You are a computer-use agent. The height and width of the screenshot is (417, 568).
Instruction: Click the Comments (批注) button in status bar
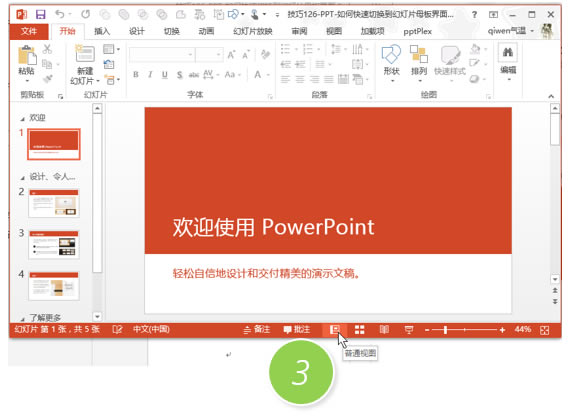(x=297, y=329)
